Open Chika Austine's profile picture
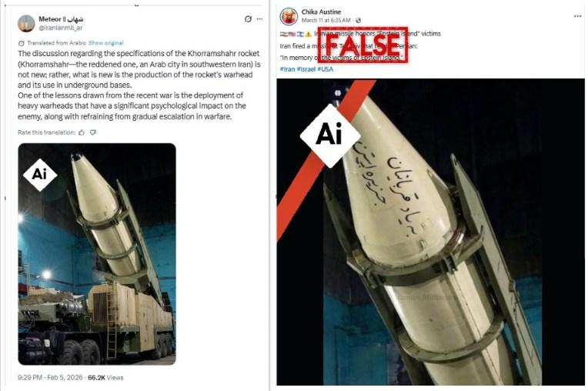588x391 pixels. tap(289, 16)
